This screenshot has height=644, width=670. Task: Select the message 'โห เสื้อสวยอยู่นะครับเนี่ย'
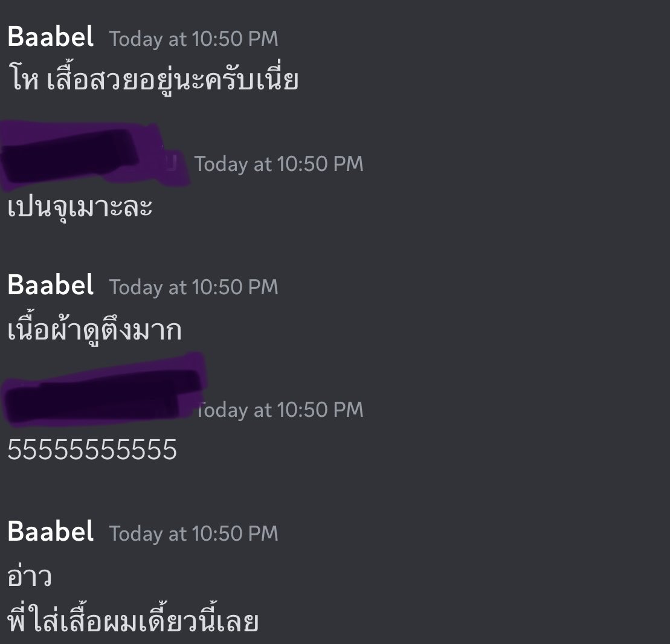point(153,79)
